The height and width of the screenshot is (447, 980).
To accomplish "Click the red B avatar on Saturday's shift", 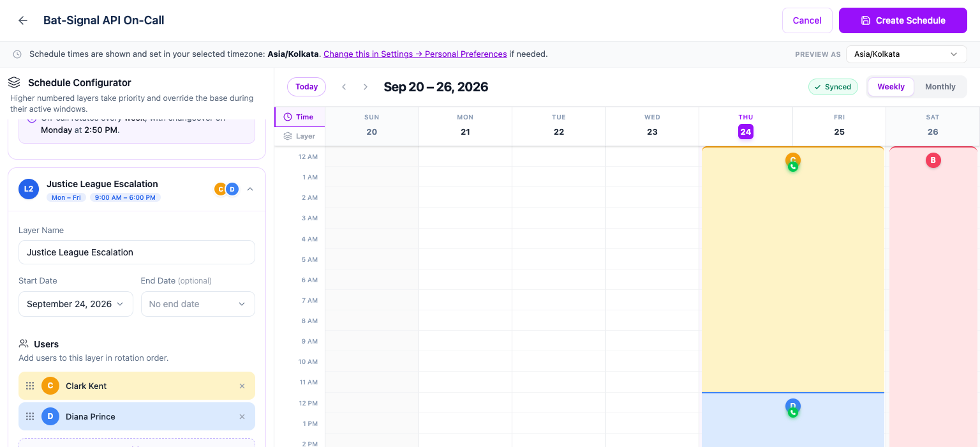I will pyautogui.click(x=933, y=160).
